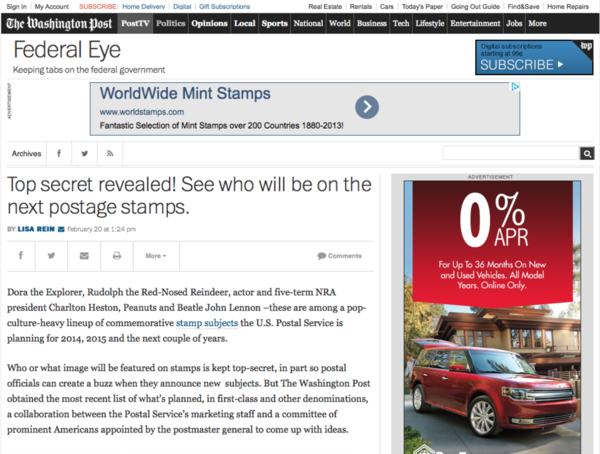Print the article using printer icon

pos(117,256)
